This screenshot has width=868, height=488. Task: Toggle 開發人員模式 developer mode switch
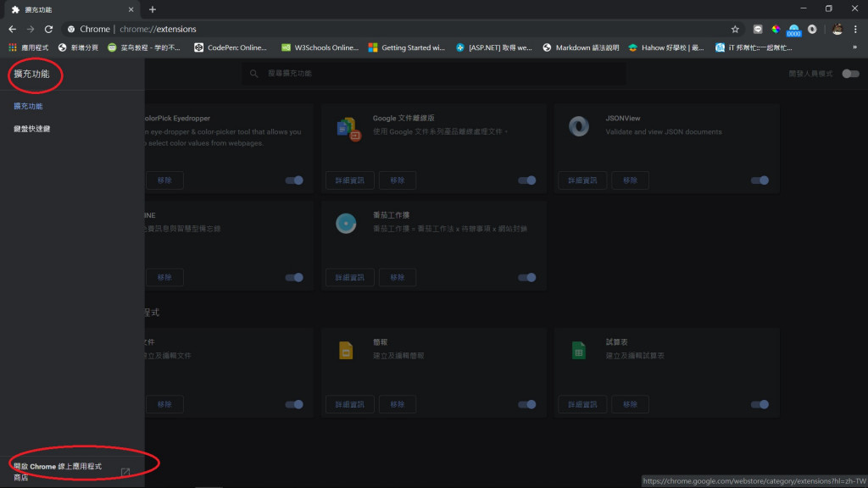850,74
